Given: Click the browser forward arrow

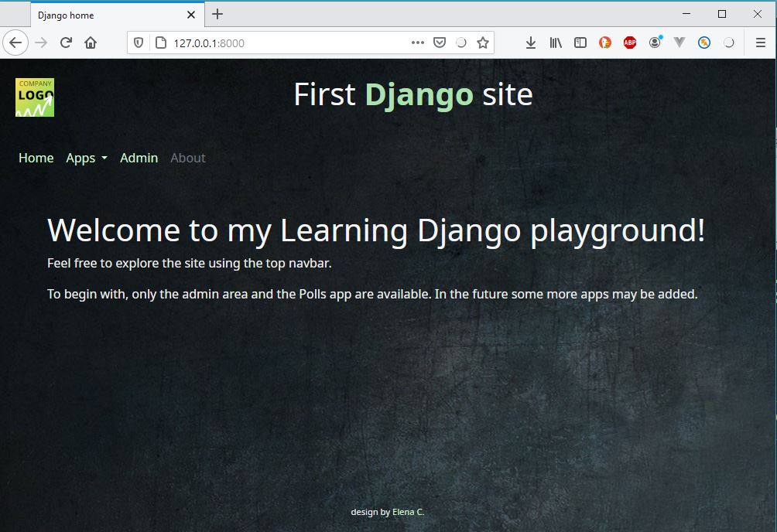Looking at the screenshot, I should (41, 43).
